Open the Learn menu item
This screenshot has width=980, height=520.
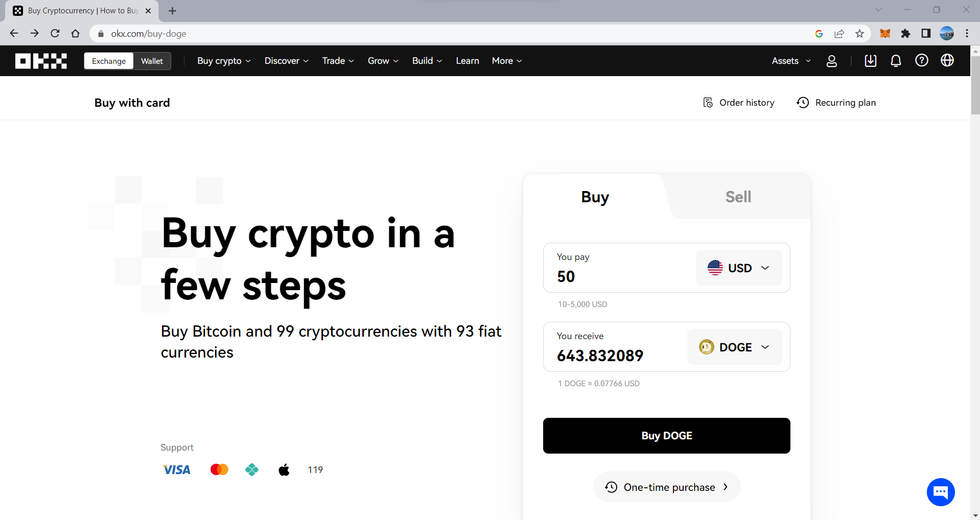[467, 61]
